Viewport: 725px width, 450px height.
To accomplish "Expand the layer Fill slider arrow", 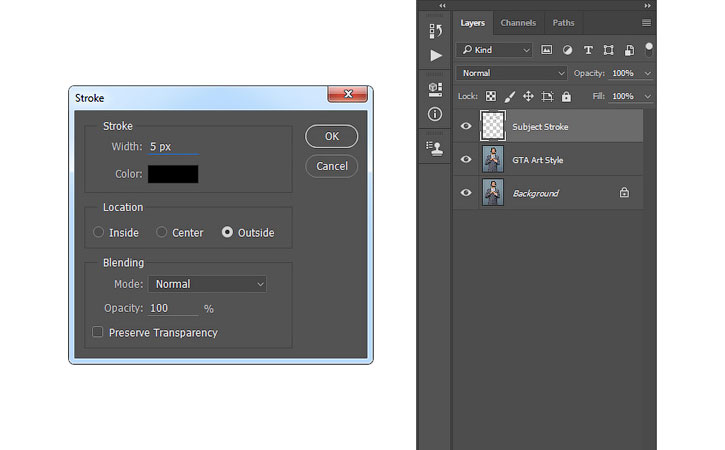I will (x=647, y=96).
